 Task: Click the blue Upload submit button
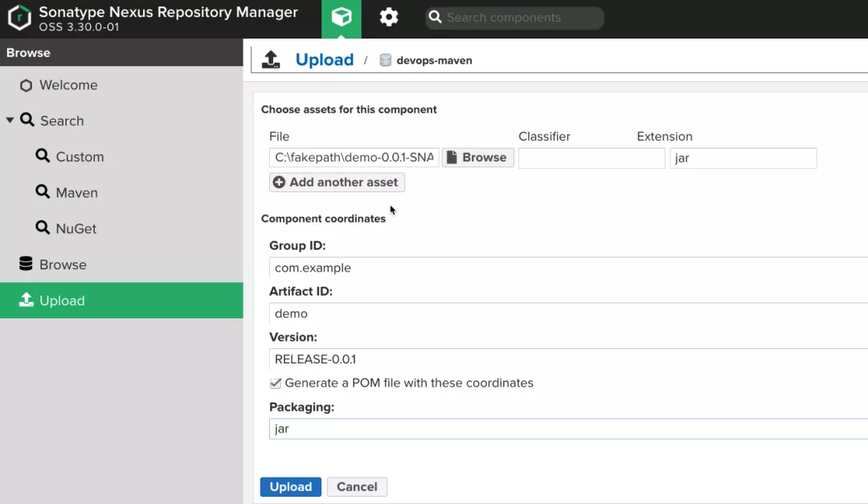(291, 487)
